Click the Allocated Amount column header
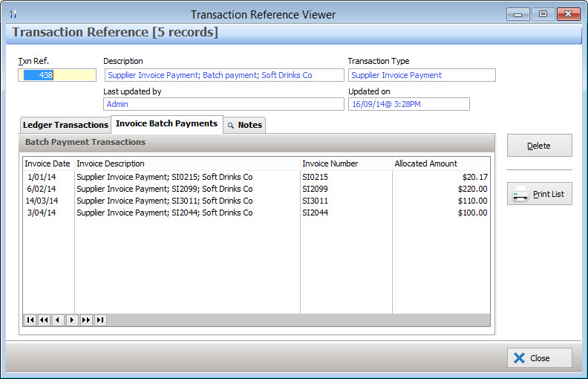 pyautogui.click(x=426, y=163)
